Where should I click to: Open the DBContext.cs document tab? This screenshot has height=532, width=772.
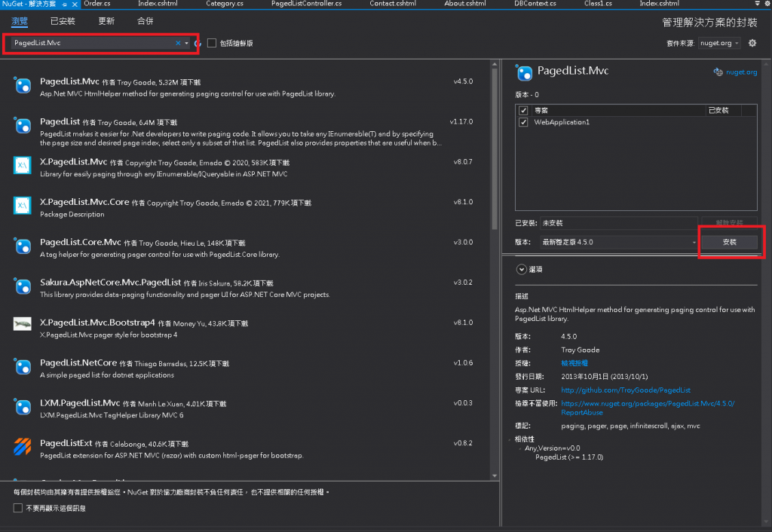pyautogui.click(x=535, y=4)
